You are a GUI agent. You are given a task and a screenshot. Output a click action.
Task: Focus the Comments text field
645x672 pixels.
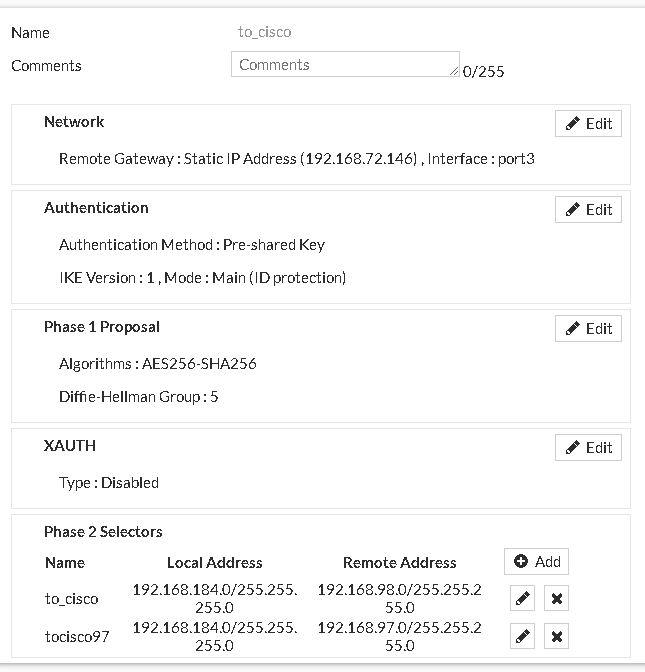[343, 65]
